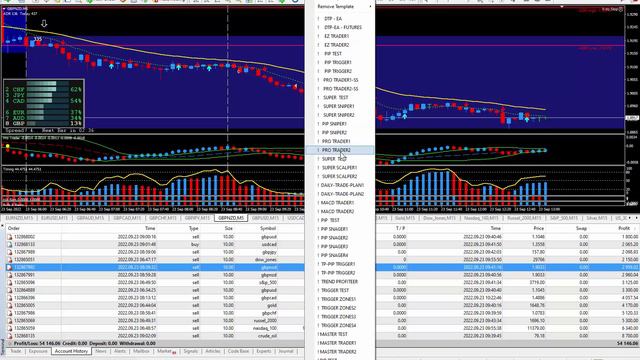Choose SUPER SCALPER2 template

[340, 176]
